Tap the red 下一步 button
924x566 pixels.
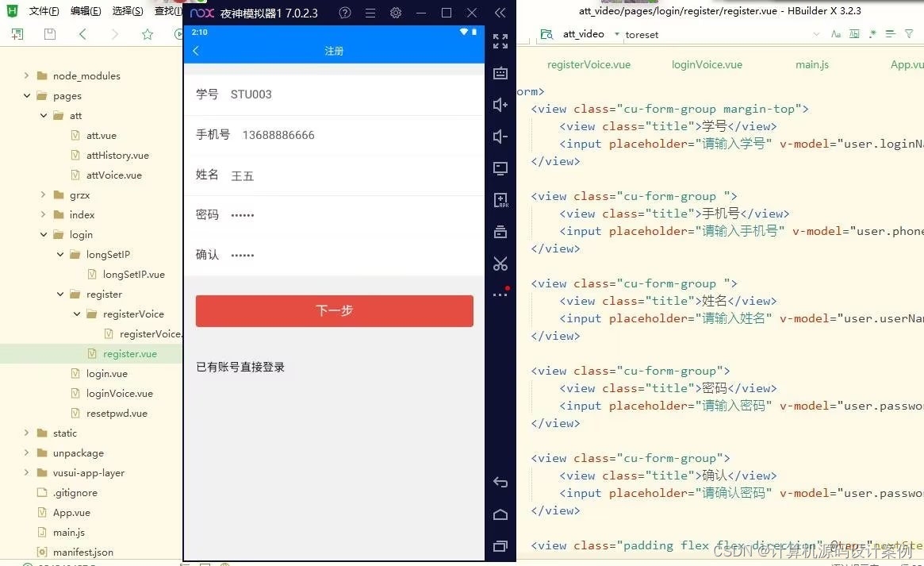pyautogui.click(x=333, y=310)
